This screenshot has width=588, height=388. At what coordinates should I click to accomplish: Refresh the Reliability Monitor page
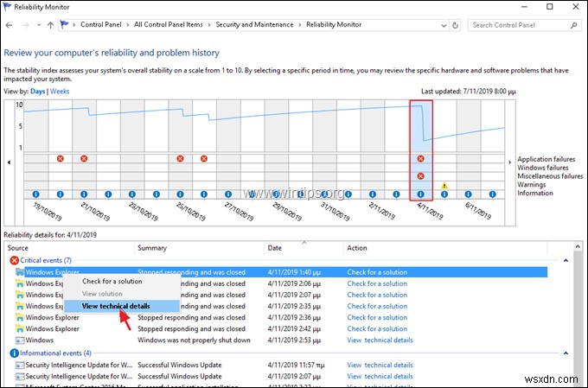[454, 26]
